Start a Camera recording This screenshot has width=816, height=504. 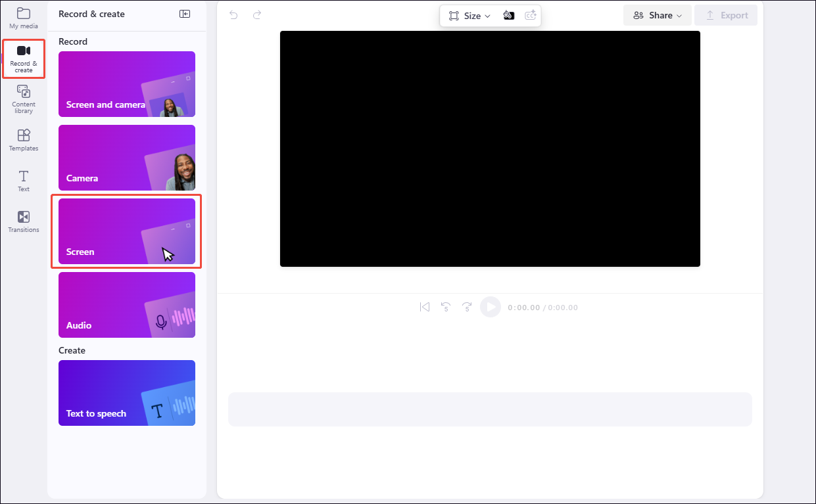(126, 158)
